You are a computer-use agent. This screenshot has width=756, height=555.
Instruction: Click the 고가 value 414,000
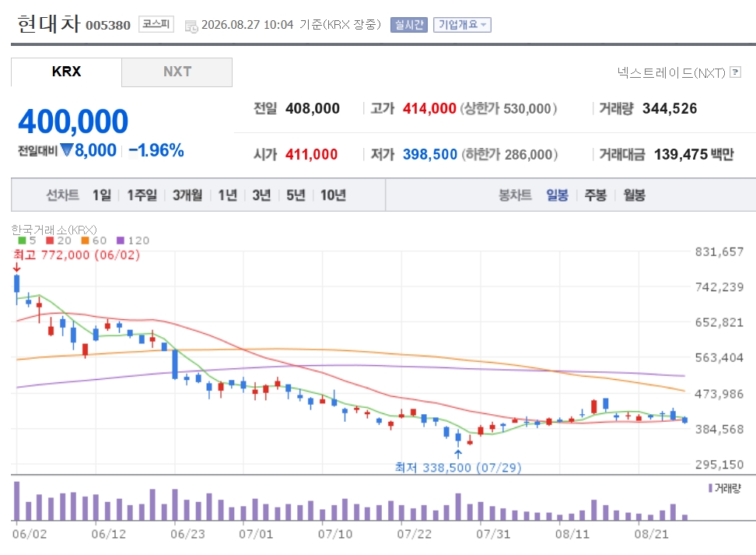tap(429, 109)
